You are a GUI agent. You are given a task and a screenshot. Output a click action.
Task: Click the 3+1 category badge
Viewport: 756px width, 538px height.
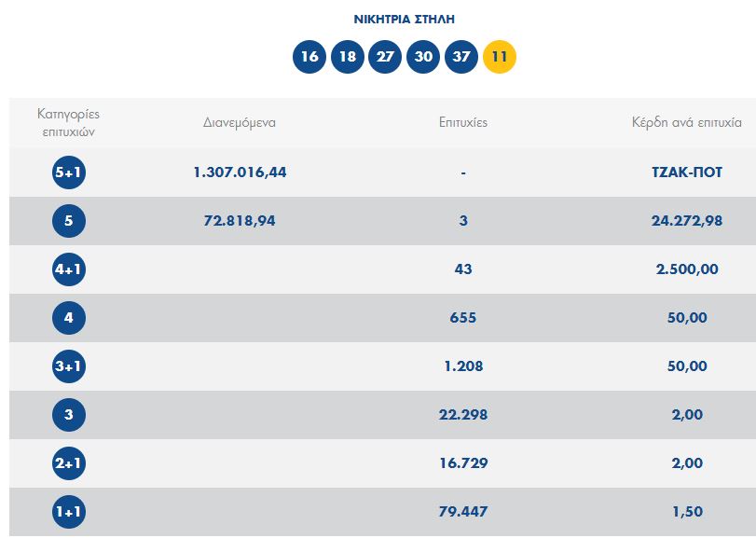click(x=69, y=366)
